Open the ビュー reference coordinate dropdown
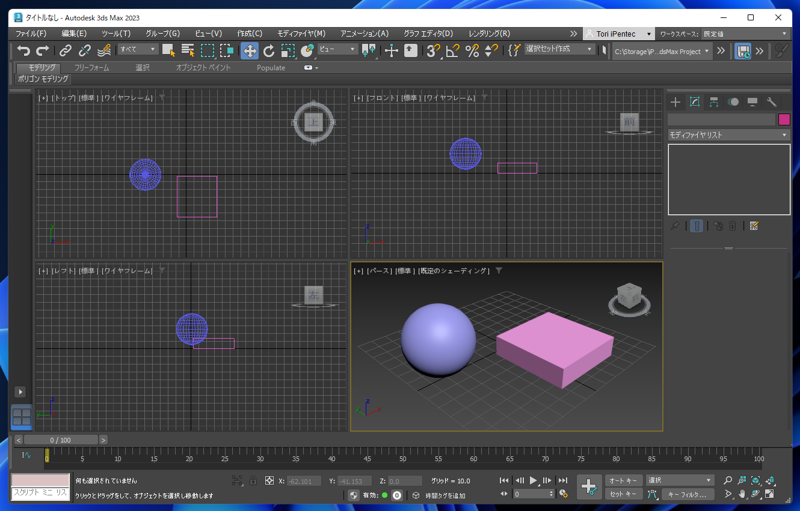Image resolution: width=800 pixels, height=511 pixels. 337,49
